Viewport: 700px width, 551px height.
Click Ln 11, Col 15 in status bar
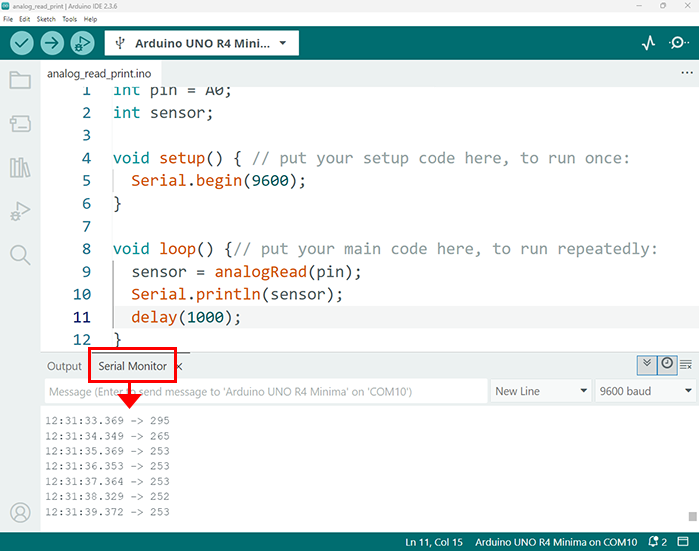434,542
